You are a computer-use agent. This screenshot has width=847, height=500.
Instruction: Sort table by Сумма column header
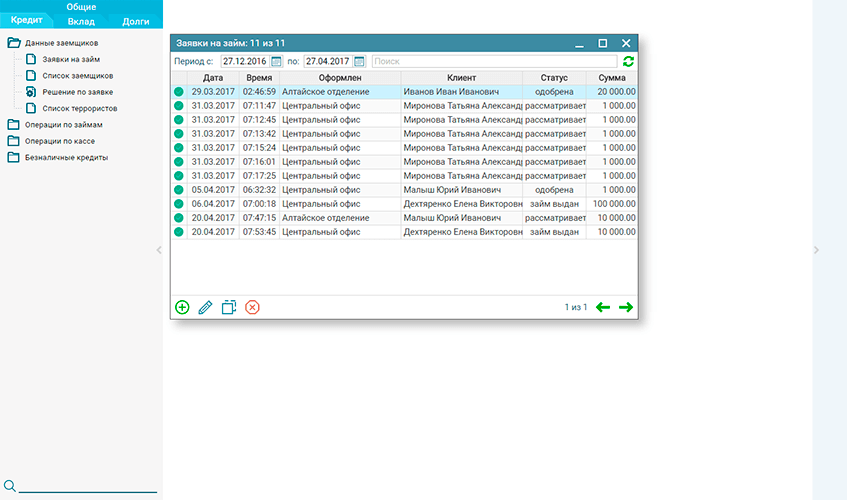pos(611,78)
